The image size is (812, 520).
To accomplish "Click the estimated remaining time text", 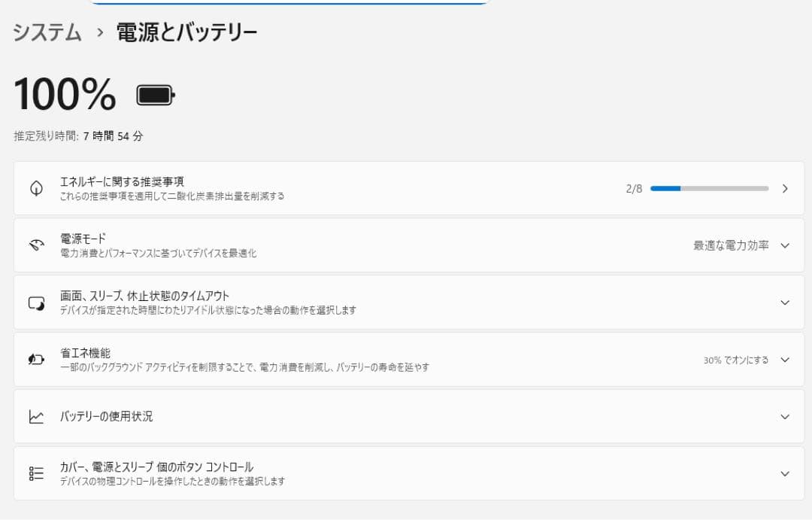I will [77, 136].
